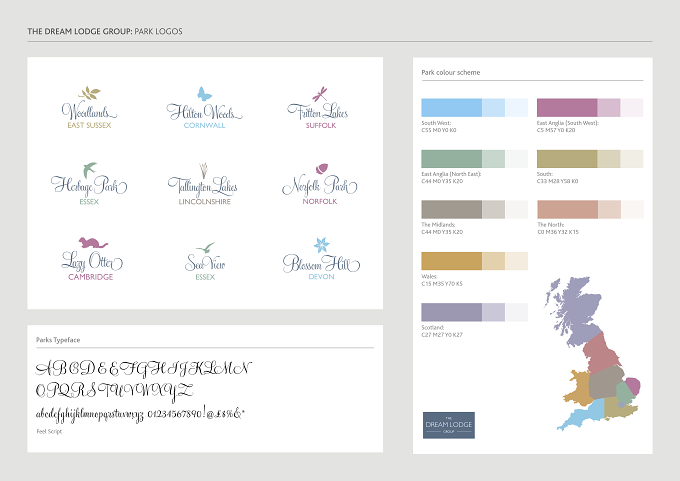Click the Lazy Otter script wordmark
680x481 pixels.
click(x=92, y=262)
